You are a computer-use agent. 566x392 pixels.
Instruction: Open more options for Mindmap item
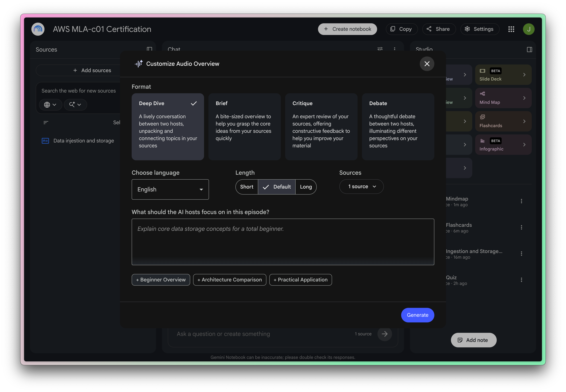(521, 201)
